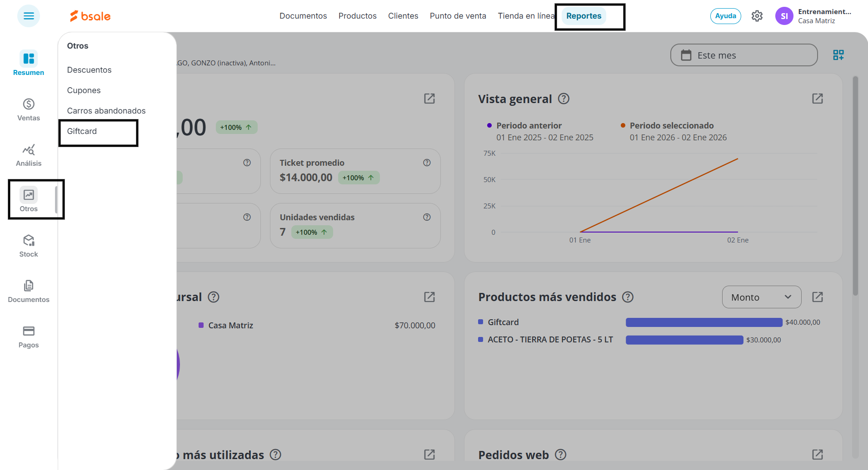Open the Descuentos report
868x470 pixels.
(x=89, y=70)
